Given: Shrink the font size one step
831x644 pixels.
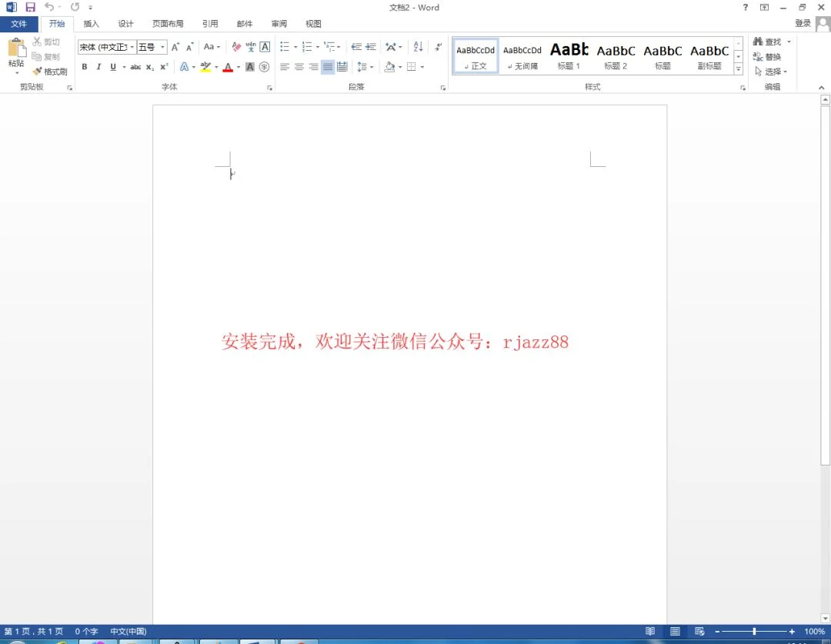Looking at the screenshot, I should [190, 47].
